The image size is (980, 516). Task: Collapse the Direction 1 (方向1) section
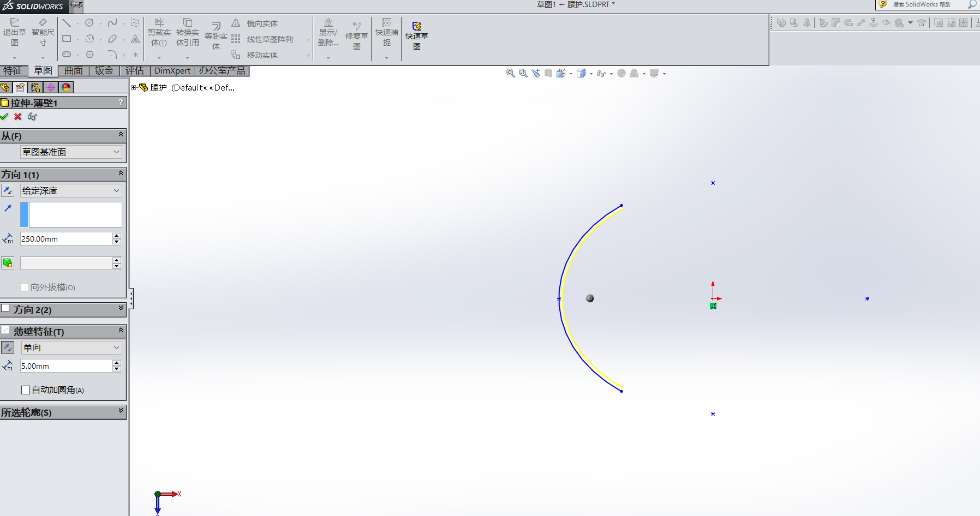point(121,173)
